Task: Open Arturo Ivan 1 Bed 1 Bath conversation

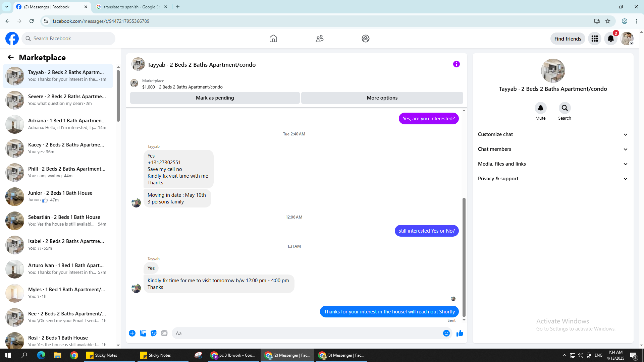Action: click(x=58, y=269)
